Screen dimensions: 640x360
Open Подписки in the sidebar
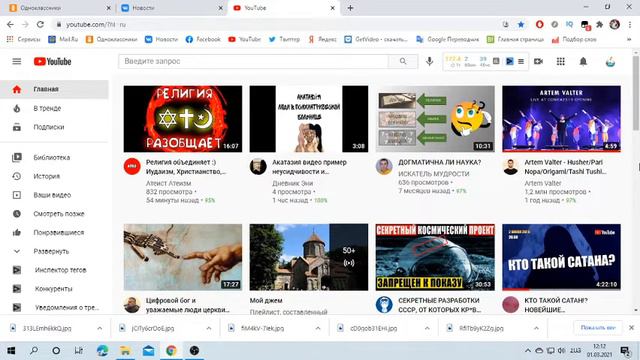coord(54,127)
